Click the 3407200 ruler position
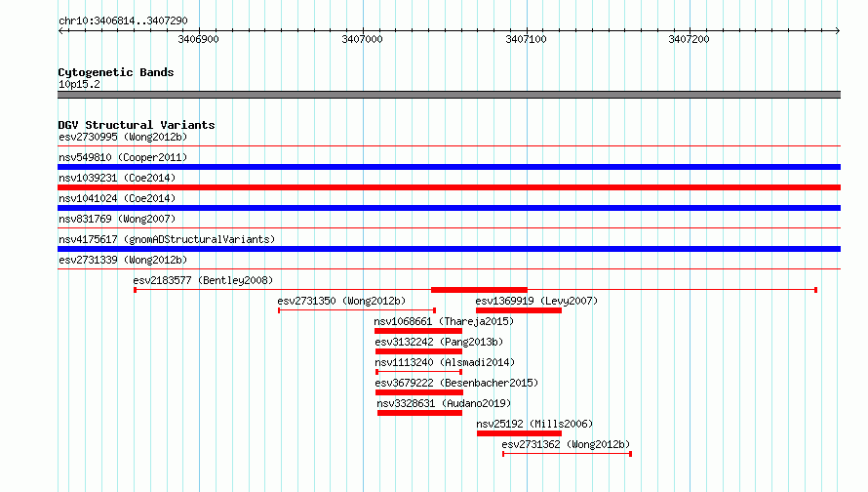 689,39
